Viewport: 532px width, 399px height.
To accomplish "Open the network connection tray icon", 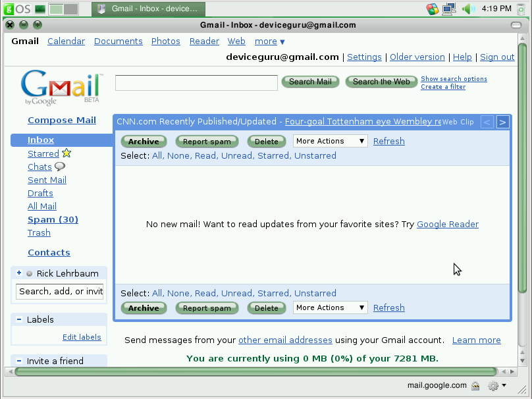I will pyautogui.click(x=449, y=9).
